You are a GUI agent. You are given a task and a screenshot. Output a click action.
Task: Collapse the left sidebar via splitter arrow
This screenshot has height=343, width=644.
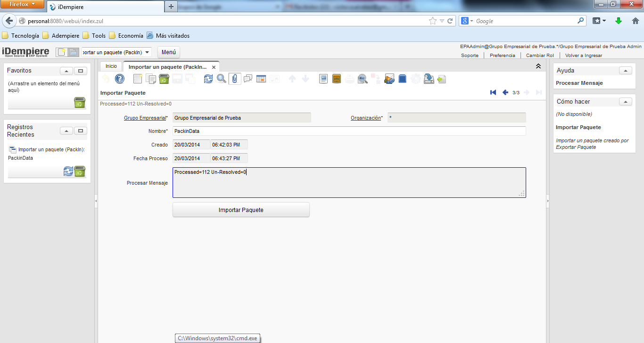coord(96,201)
